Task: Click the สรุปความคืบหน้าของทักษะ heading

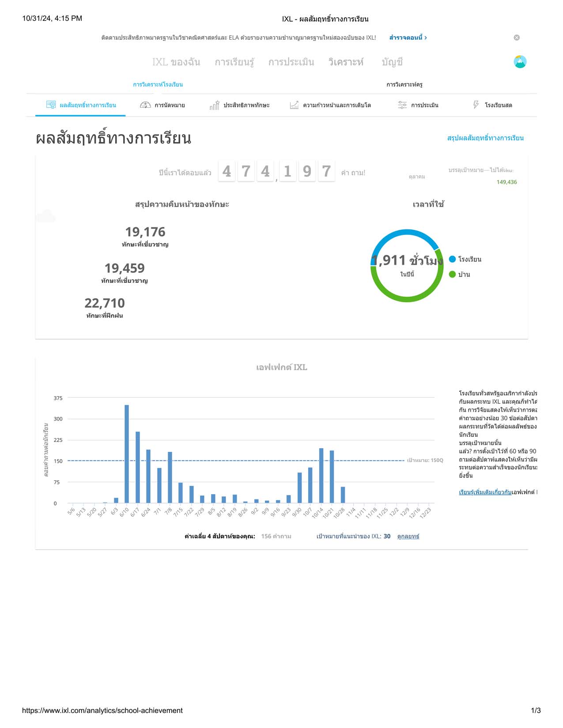Action: (182, 204)
